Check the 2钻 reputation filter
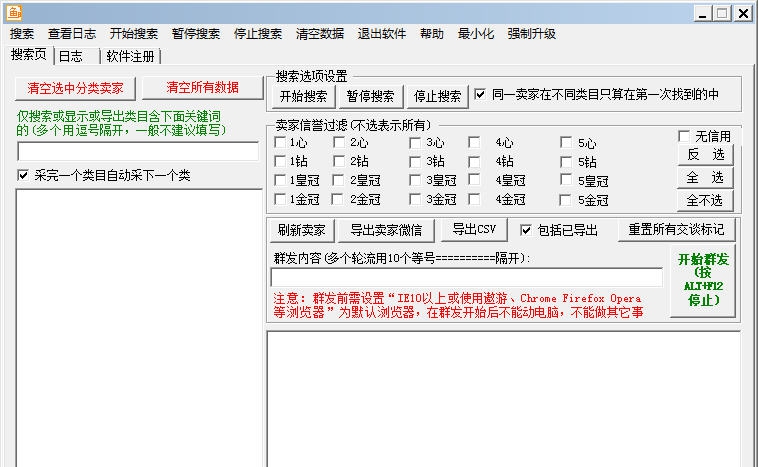The height and width of the screenshot is (467, 758). click(x=339, y=161)
